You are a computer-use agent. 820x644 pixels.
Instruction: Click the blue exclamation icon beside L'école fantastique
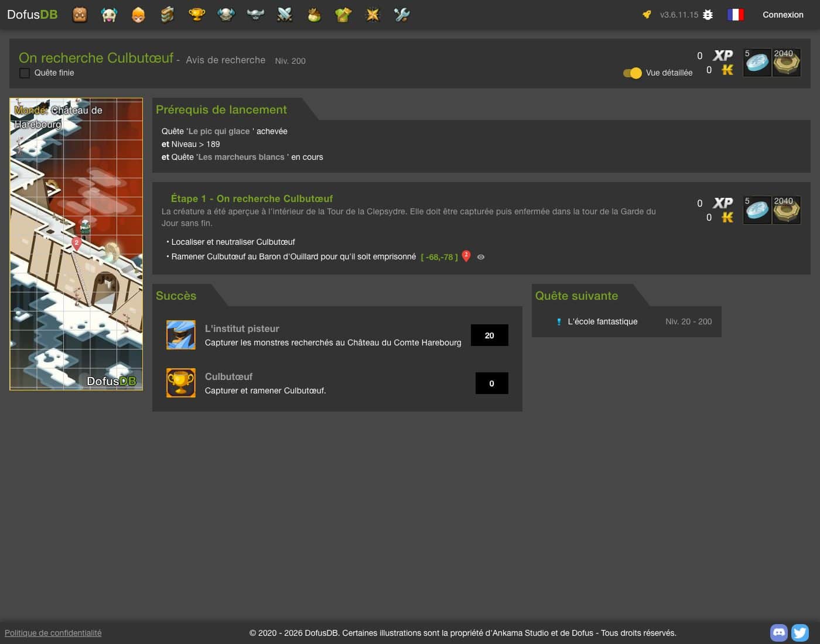[559, 321]
